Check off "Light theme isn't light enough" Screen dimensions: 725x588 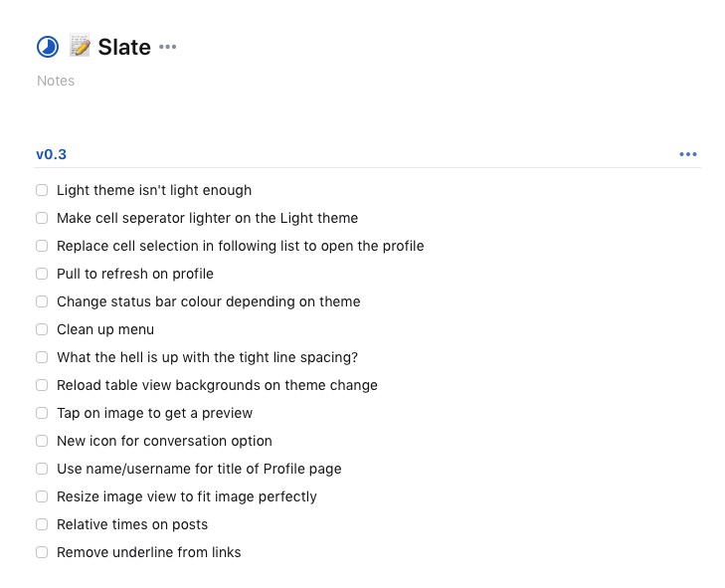click(42, 190)
